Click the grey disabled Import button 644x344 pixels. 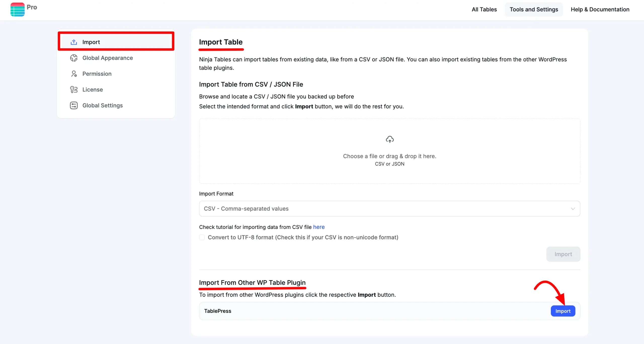point(563,254)
